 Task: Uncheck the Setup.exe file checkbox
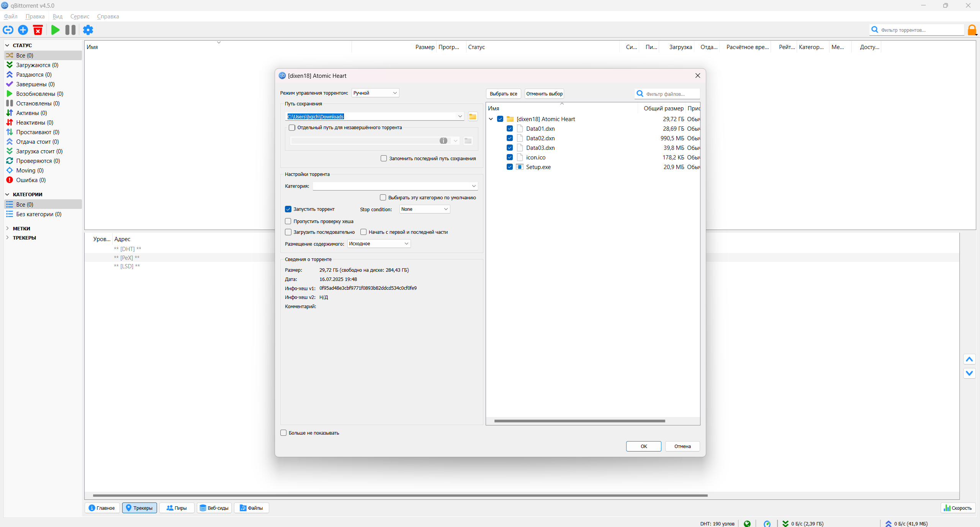coord(510,167)
